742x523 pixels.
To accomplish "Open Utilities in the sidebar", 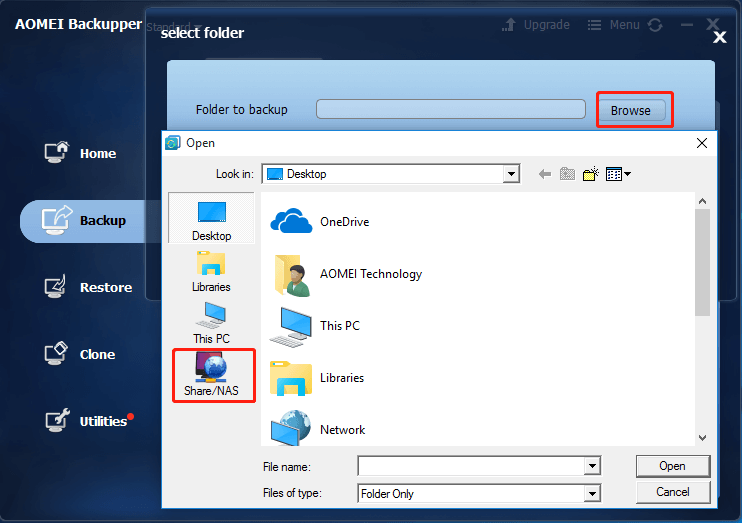I will pos(88,421).
